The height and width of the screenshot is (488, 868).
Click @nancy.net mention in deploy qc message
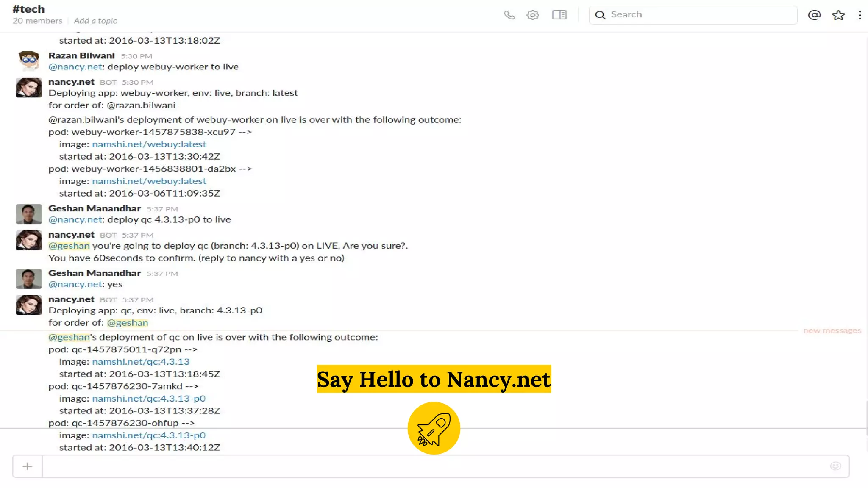(x=75, y=219)
